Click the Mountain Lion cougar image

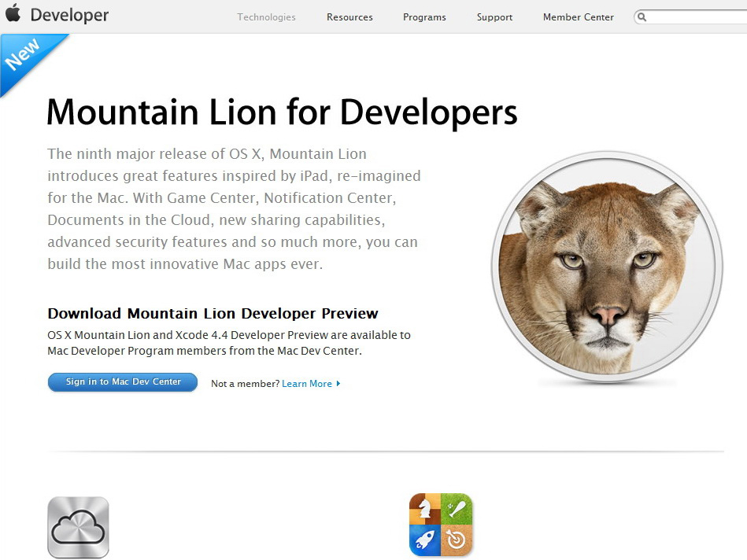tap(607, 267)
